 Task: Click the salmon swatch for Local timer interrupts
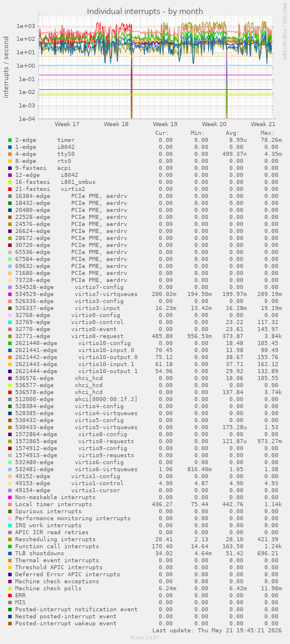10,504
